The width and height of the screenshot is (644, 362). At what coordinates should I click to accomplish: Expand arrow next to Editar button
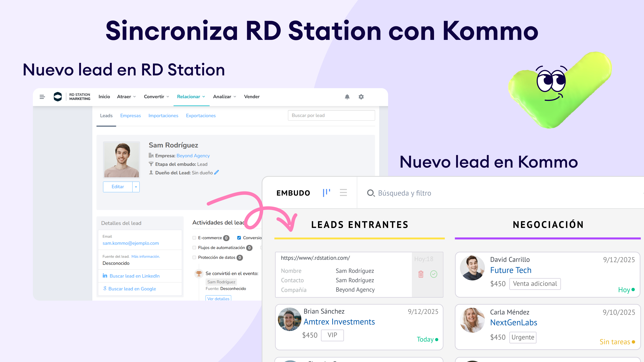(136, 187)
